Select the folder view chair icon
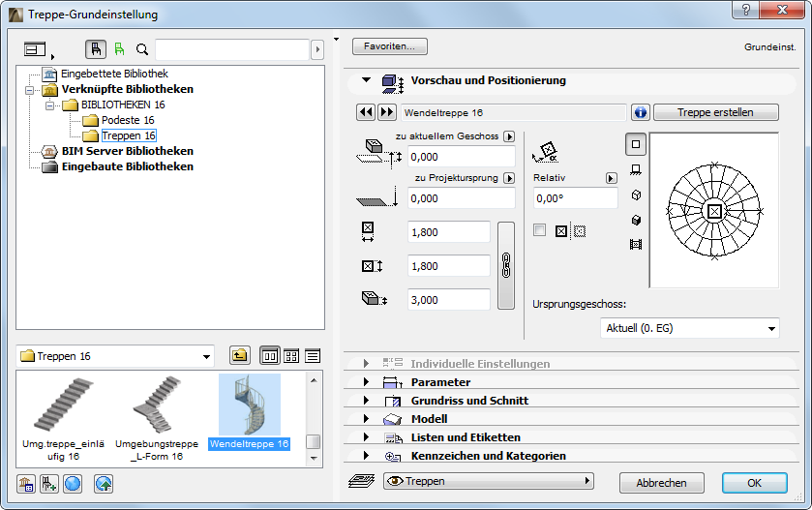This screenshot has height=510, width=812. 96,49
